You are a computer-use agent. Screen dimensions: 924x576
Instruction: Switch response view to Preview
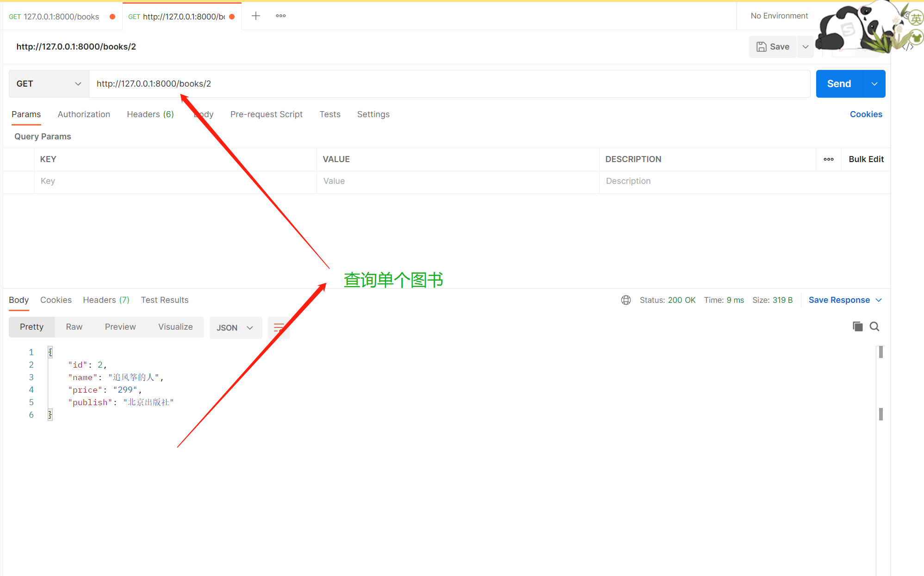pyautogui.click(x=120, y=327)
